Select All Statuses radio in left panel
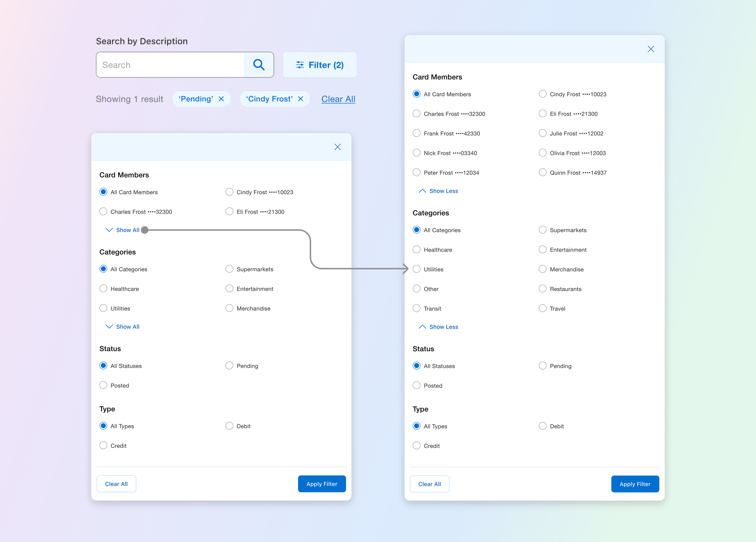Image resolution: width=756 pixels, height=542 pixels. [103, 366]
